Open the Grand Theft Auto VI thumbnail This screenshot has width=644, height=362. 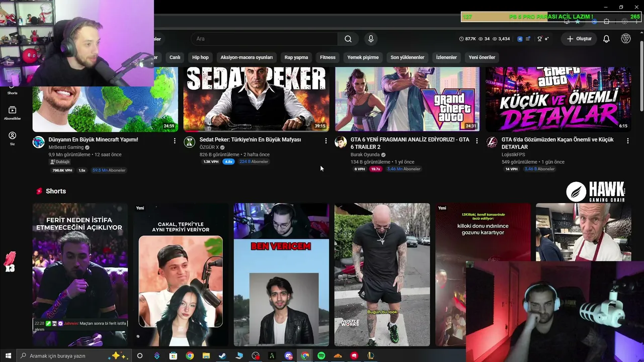[407, 99]
